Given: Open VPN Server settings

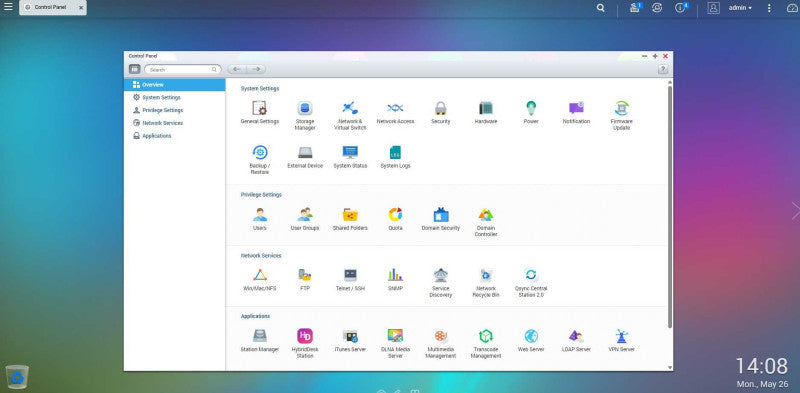Looking at the screenshot, I should pyautogui.click(x=621, y=340).
